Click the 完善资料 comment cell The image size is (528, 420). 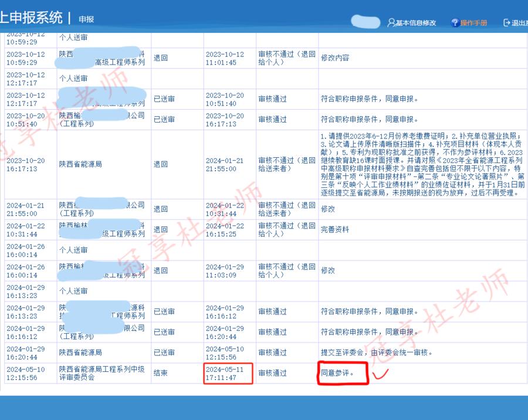pyautogui.click(x=335, y=229)
